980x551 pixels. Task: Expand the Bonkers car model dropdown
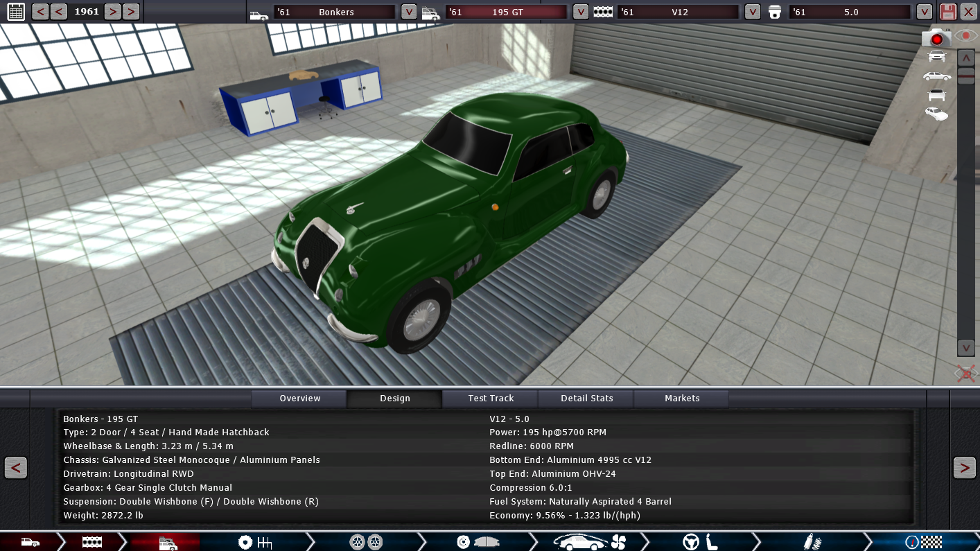coord(409,12)
